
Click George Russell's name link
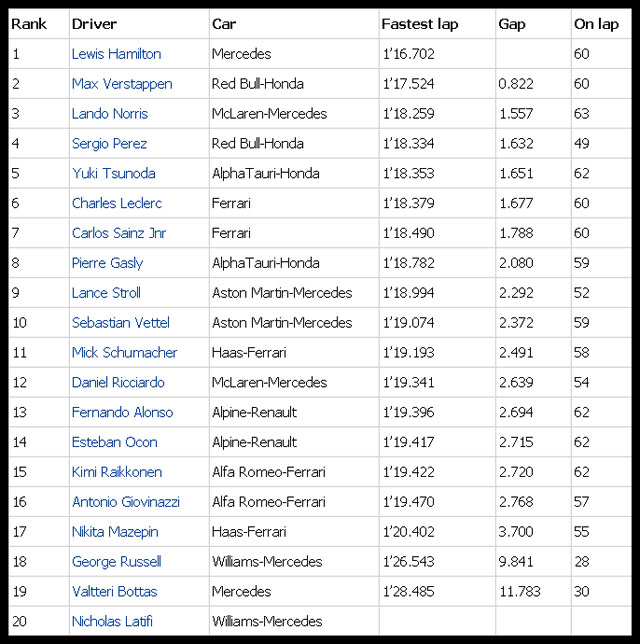pos(116,562)
